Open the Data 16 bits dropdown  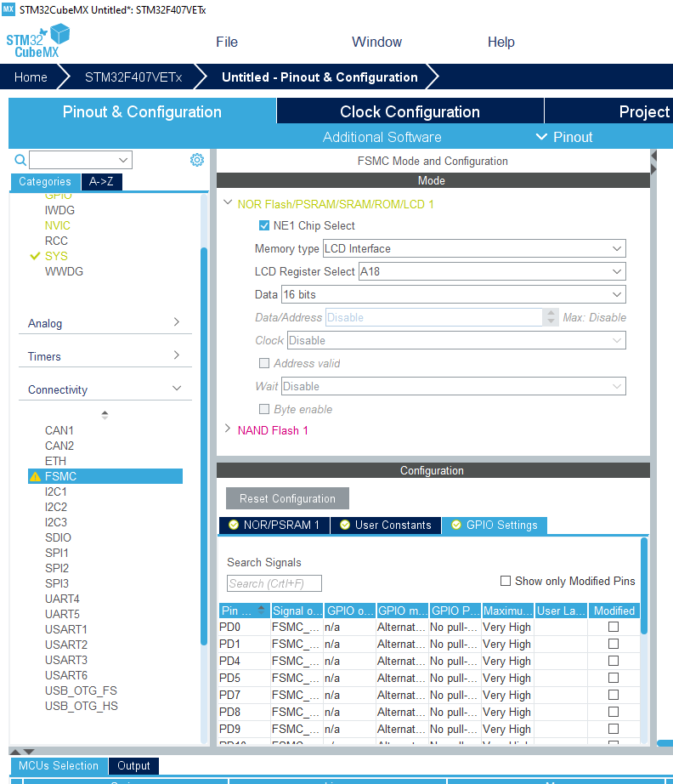(x=454, y=294)
